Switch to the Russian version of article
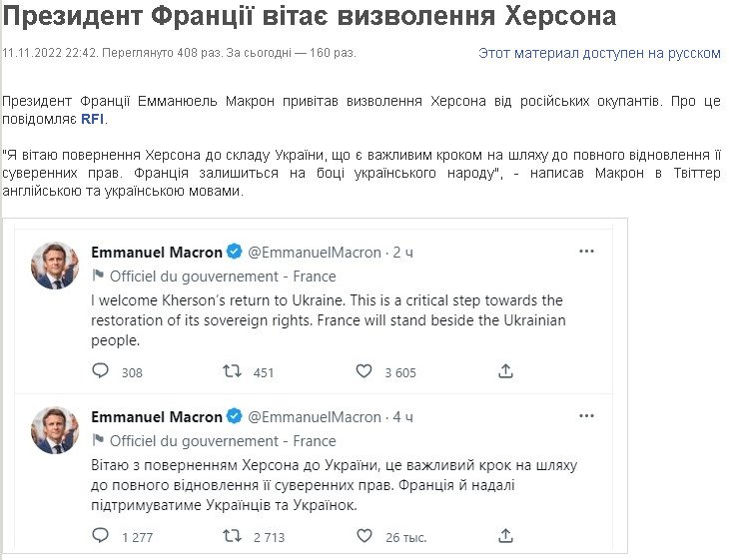729x560 pixels. point(599,52)
